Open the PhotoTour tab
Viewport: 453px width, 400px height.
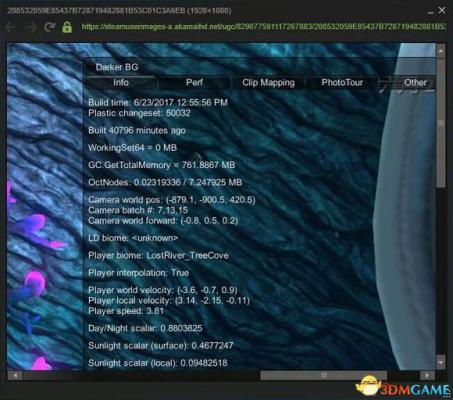[342, 82]
